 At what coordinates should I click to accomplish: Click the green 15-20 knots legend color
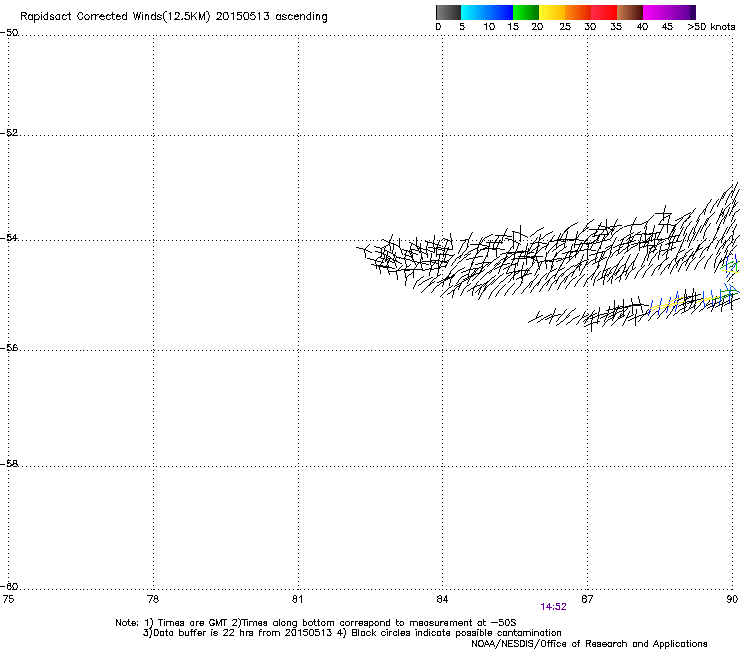coord(526,12)
